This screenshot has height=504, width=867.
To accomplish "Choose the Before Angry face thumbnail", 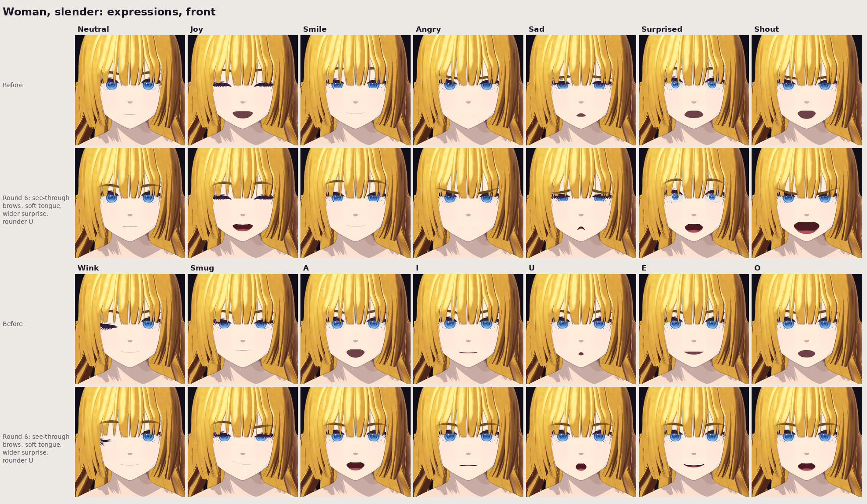I will [468, 90].
